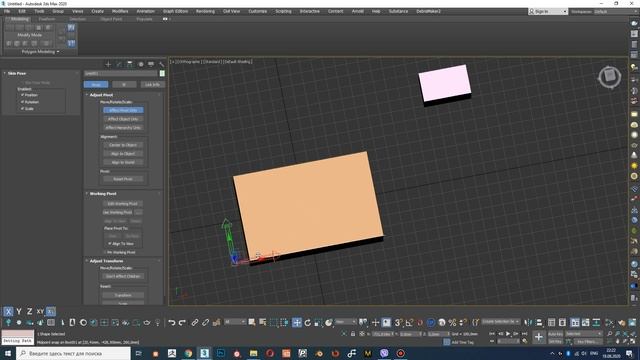Open the Scene Explorer toggle icon
This screenshot has width=640, height=360.
(x=551, y=322)
